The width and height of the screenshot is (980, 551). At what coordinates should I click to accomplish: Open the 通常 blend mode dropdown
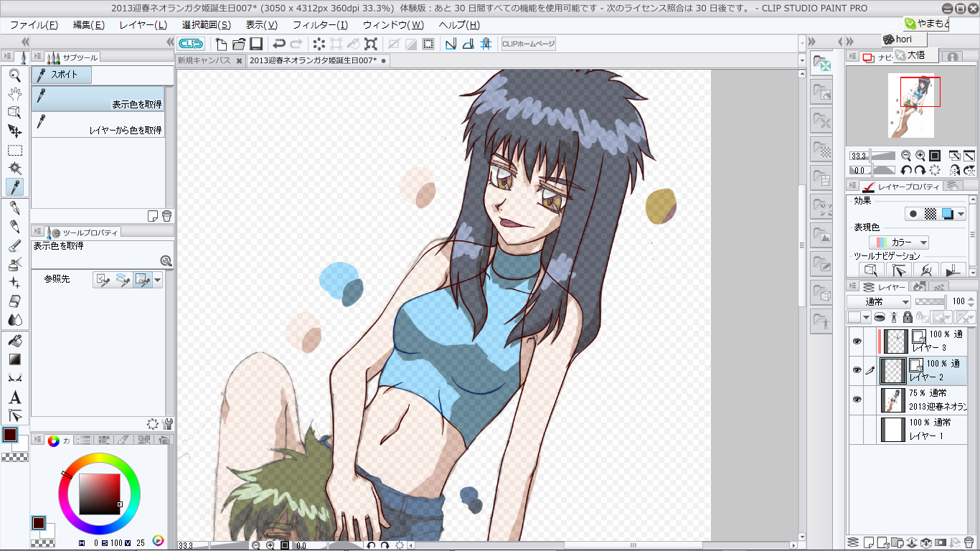click(878, 302)
